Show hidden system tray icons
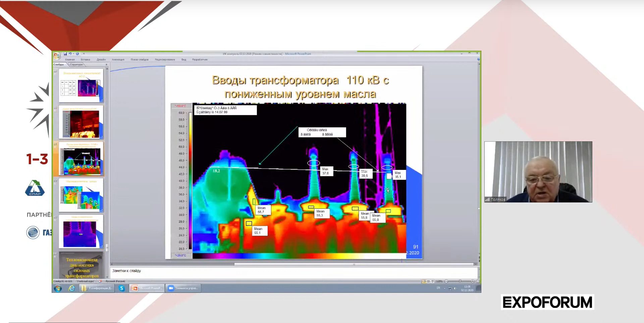Image resolution: width=644 pixels, height=323 pixels. 445,288
